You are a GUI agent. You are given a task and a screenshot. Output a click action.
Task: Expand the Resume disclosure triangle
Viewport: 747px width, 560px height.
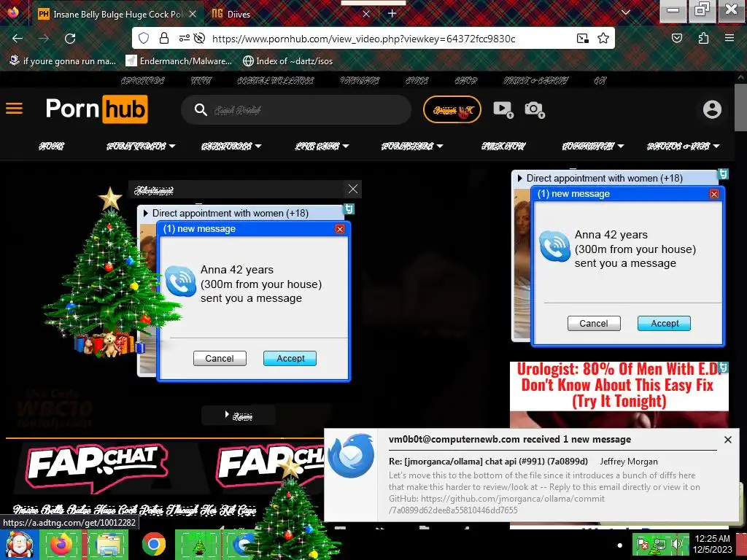[x=228, y=415]
